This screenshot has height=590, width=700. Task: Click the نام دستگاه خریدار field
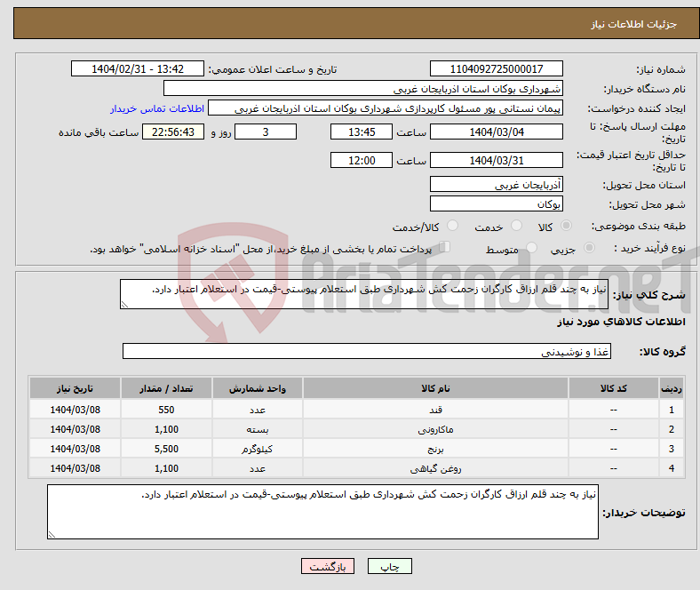pos(363,89)
